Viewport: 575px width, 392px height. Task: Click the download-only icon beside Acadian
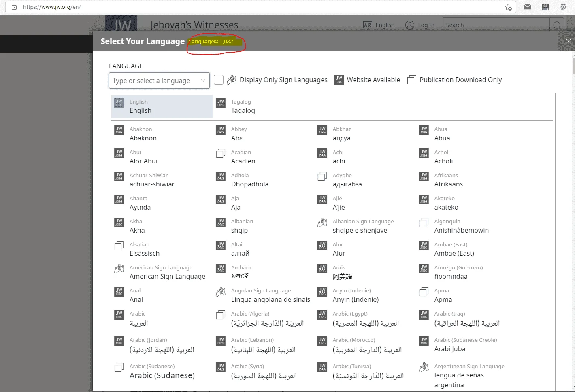(x=221, y=153)
